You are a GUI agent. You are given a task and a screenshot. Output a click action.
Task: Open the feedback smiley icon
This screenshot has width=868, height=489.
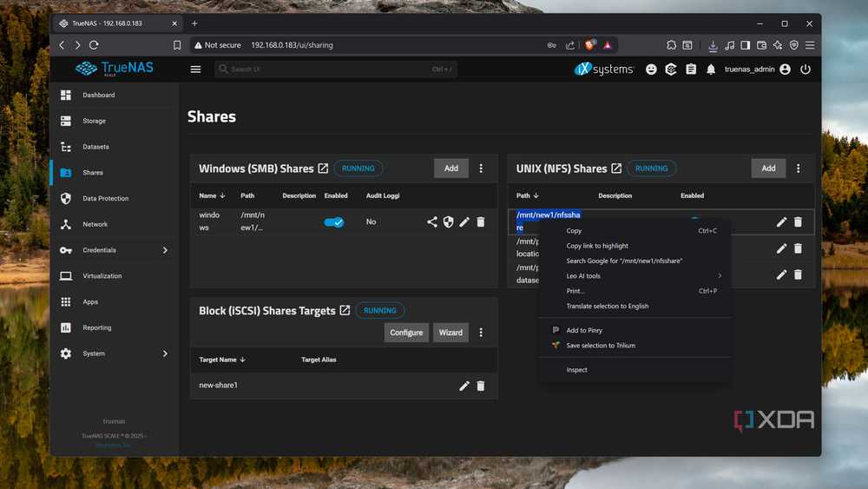point(651,69)
